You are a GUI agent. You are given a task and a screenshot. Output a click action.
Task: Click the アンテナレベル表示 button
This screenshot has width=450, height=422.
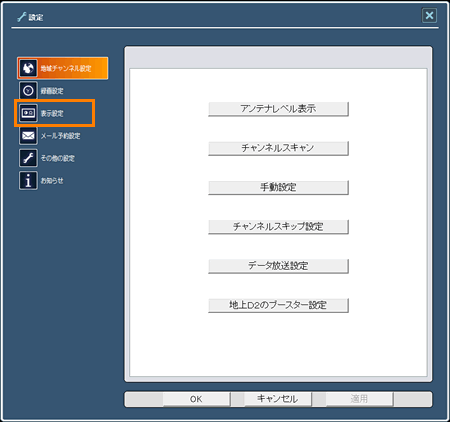(278, 109)
